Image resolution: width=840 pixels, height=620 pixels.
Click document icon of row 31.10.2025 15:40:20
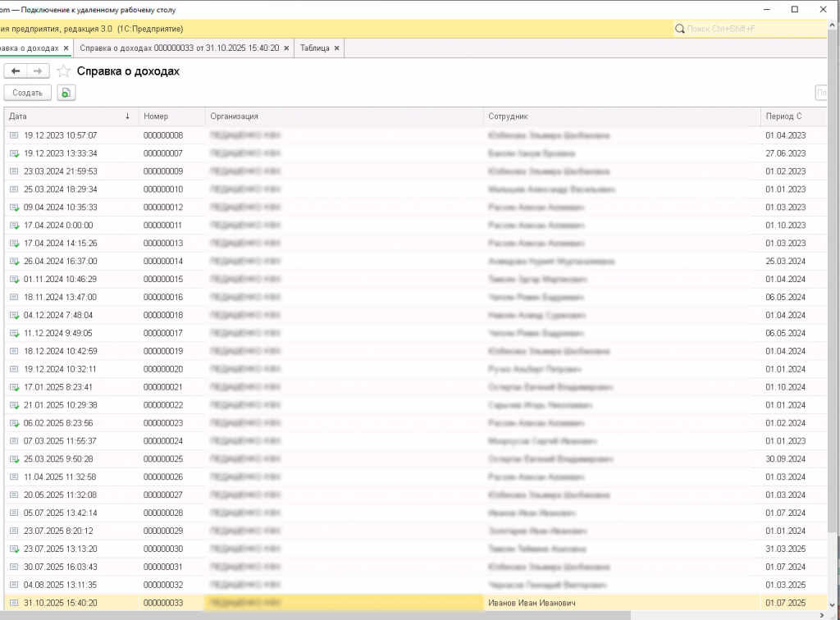pyautogui.click(x=15, y=603)
